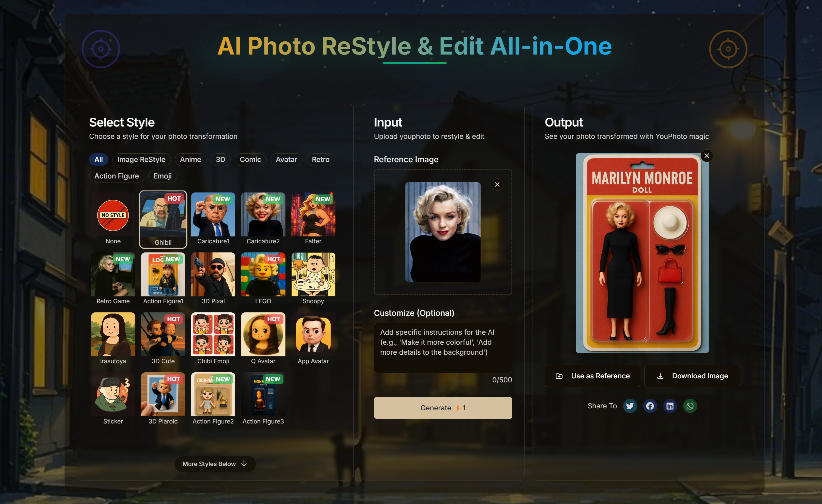Pick the Fatter style
The width and height of the screenshot is (822, 504).
tap(313, 219)
